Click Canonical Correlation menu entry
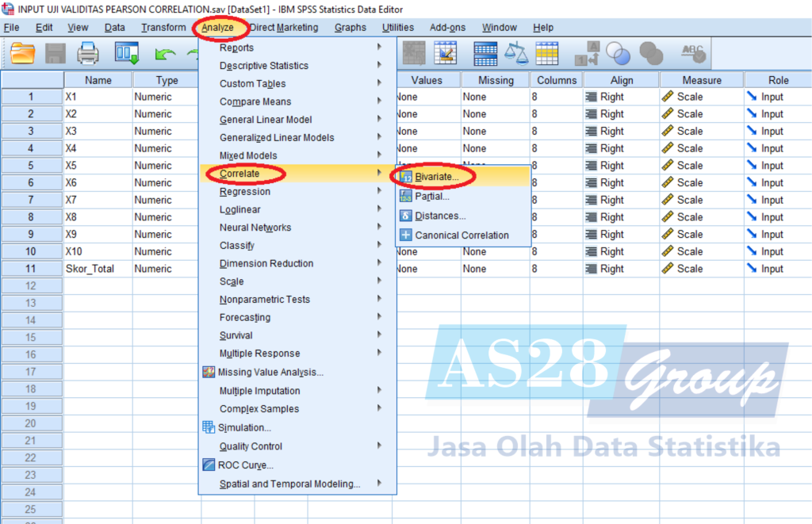812x524 pixels. tap(462, 235)
